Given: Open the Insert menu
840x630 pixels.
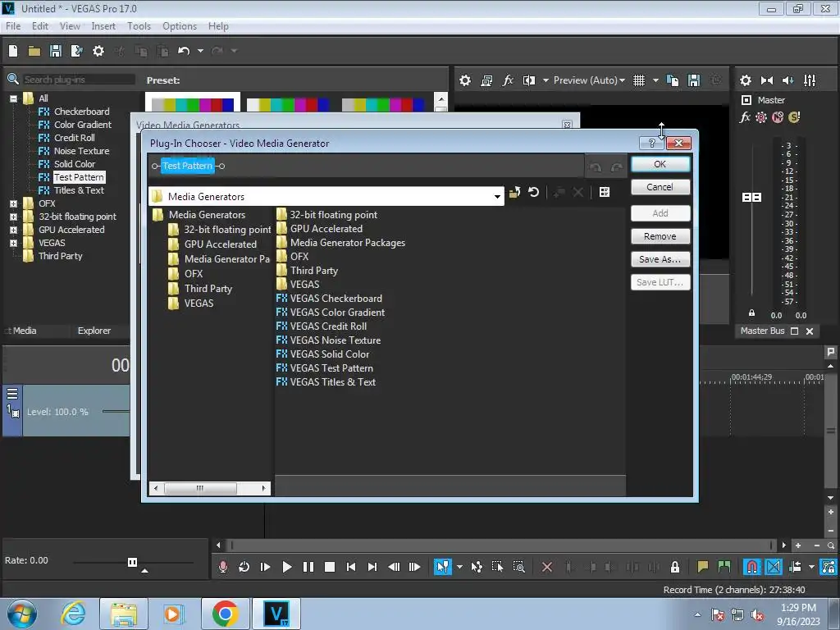Looking at the screenshot, I should point(103,25).
